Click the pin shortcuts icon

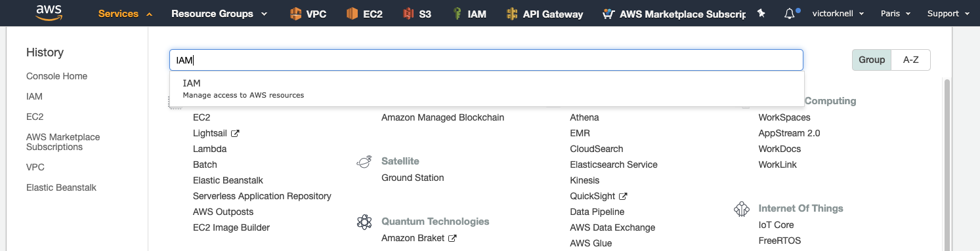761,14
